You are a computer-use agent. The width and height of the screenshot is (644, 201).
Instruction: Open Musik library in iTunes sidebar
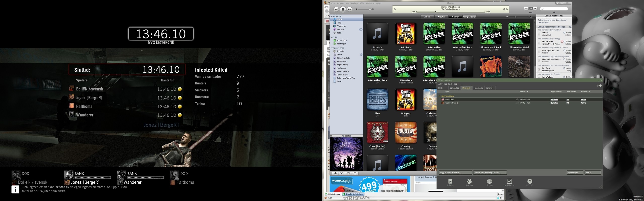tap(346, 19)
